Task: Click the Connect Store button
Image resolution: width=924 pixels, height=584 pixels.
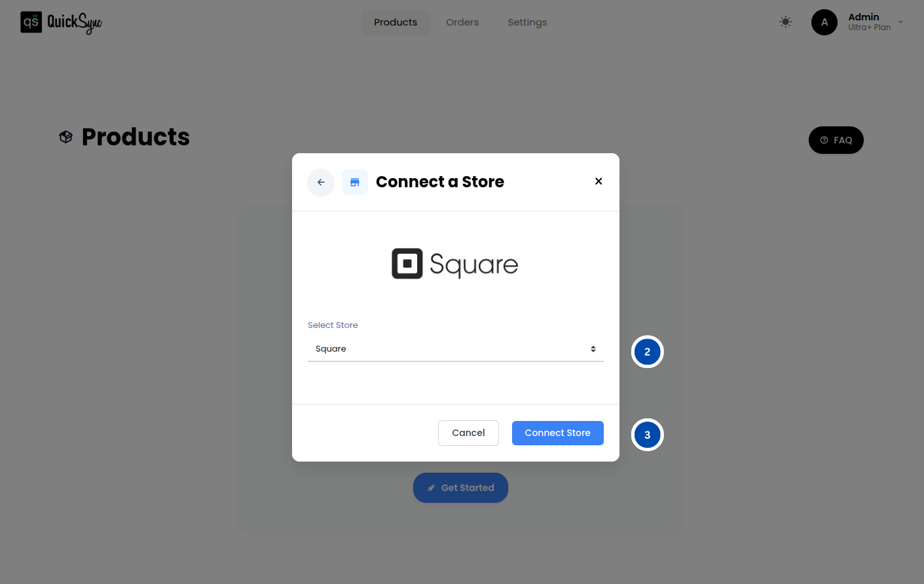Action: pyautogui.click(x=557, y=433)
